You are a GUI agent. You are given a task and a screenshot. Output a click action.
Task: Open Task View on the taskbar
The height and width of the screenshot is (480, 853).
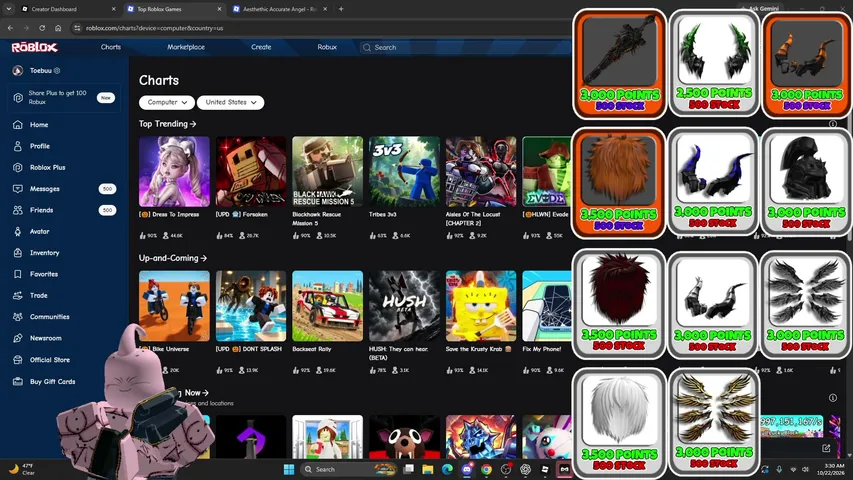pyautogui.click(x=409, y=469)
